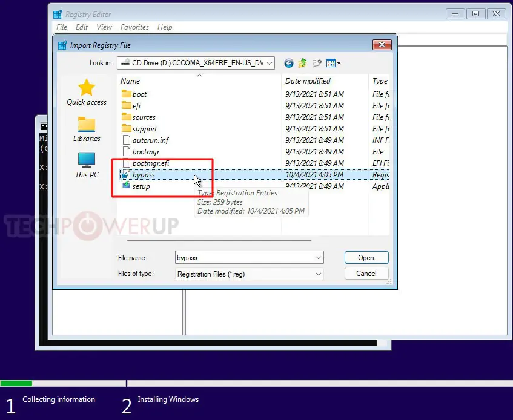Click the Cancel button

click(x=366, y=274)
